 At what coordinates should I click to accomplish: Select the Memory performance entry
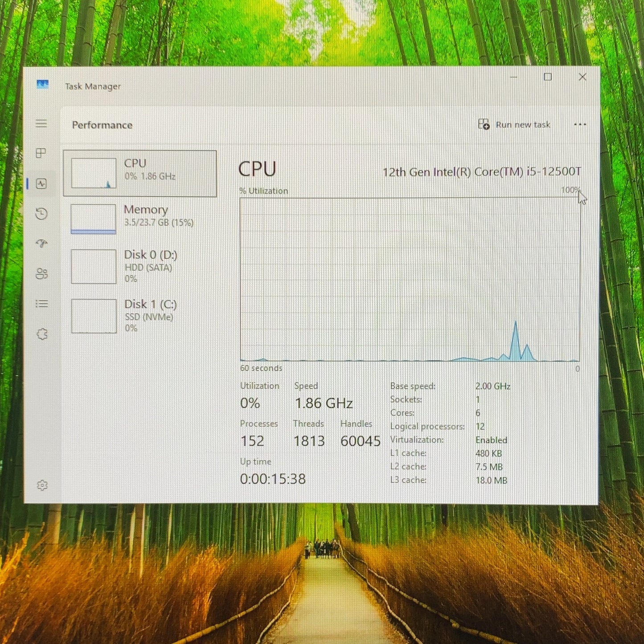pyautogui.click(x=140, y=219)
